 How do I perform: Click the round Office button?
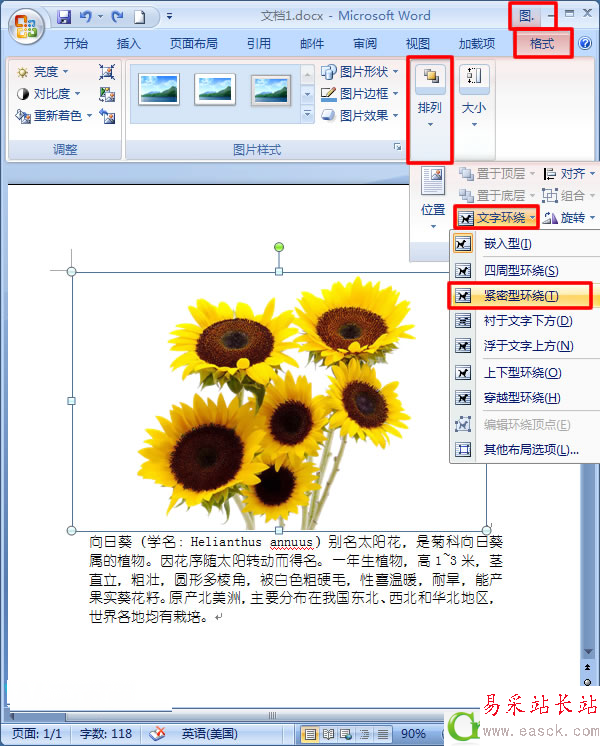click(26, 26)
